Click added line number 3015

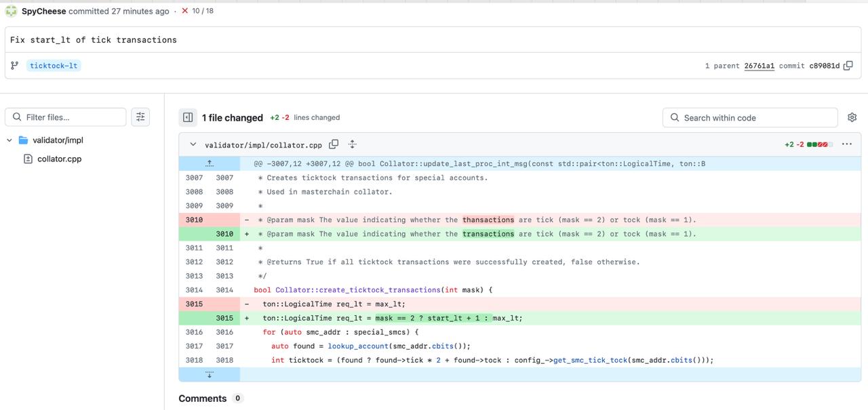pos(224,318)
